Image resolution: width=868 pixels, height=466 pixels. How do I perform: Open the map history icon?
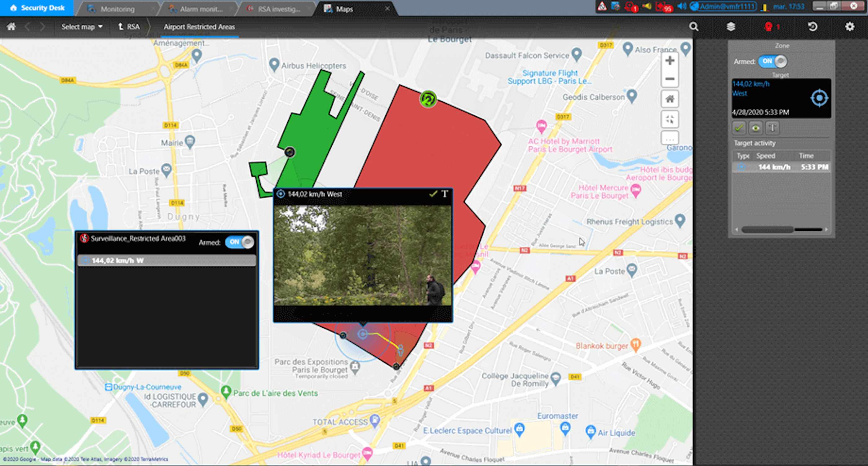pyautogui.click(x=813, y=27)
